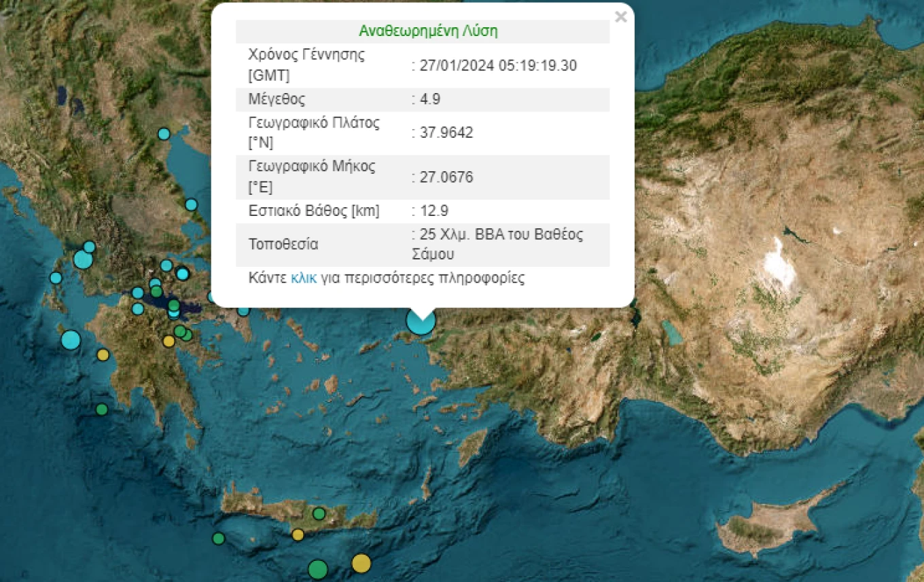The image size is (924, 582).
Task: Click the green marker on central Crete
Action: pos(319,513)
